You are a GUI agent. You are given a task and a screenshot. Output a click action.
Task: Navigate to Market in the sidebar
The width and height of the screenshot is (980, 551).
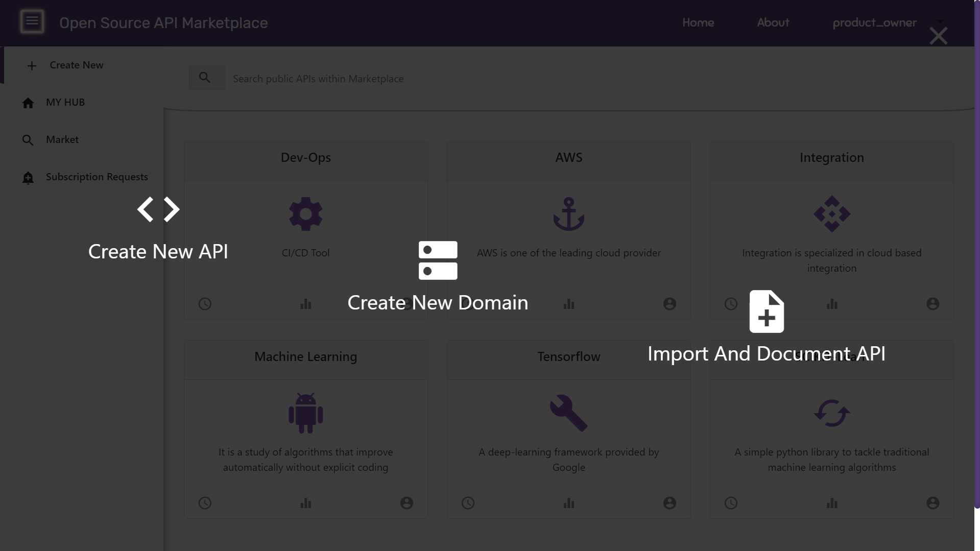coord(62,139)
